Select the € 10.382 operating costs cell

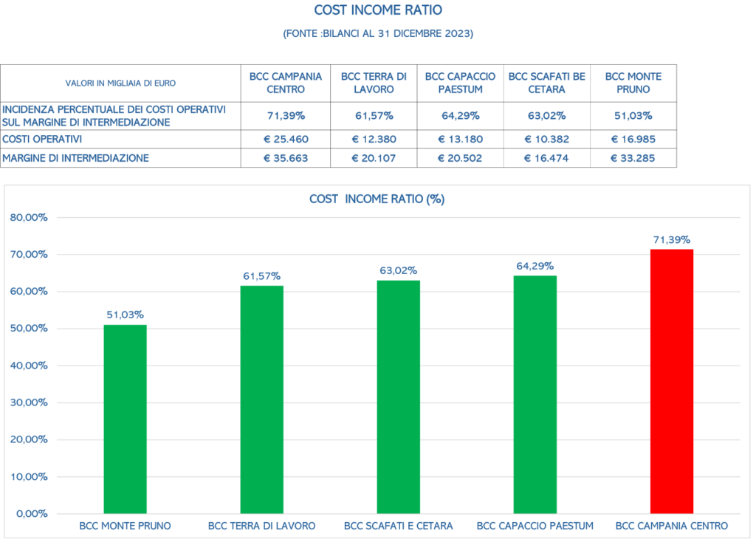(x=547, y=140)
